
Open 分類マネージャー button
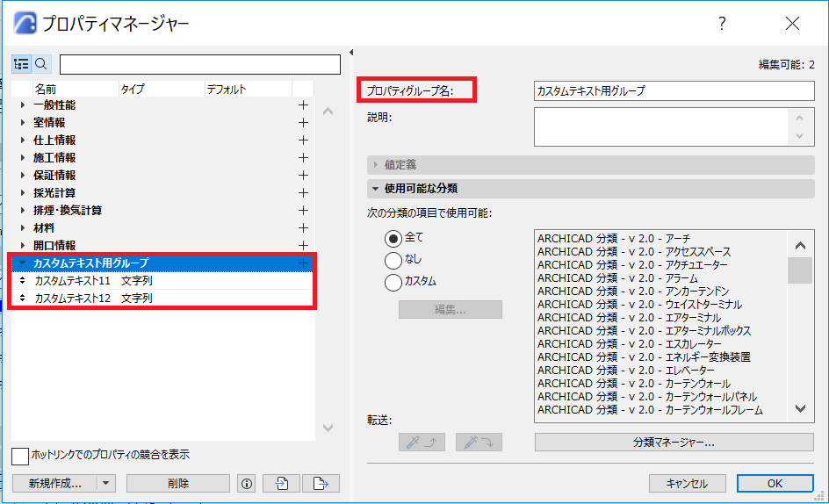click(x=674, y=443)
